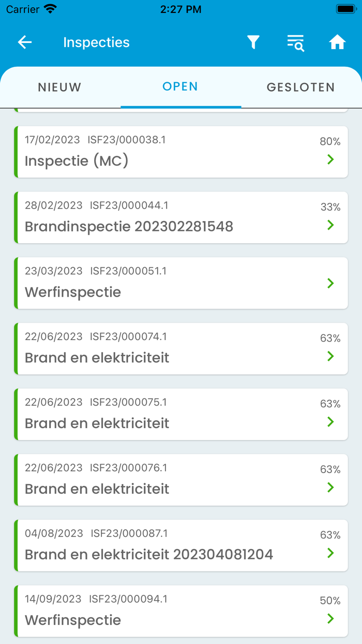
Task: Tap the Inspecties page title
Action: 96,42
